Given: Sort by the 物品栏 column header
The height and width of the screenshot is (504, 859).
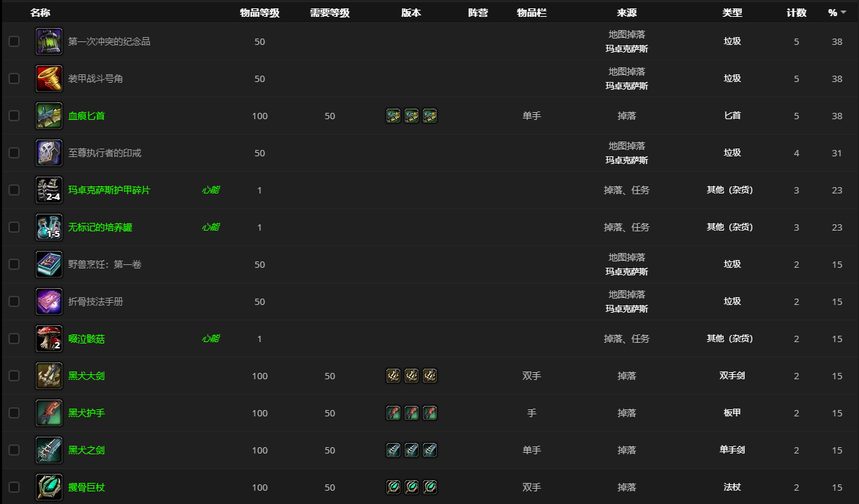Looking at the screenshot, I should pos(532,13).
